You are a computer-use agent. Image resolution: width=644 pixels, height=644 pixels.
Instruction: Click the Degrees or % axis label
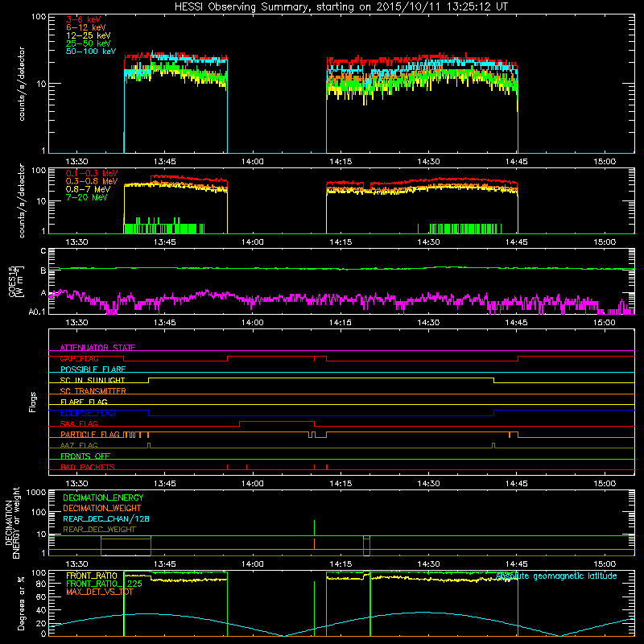[x=21, y=605]
